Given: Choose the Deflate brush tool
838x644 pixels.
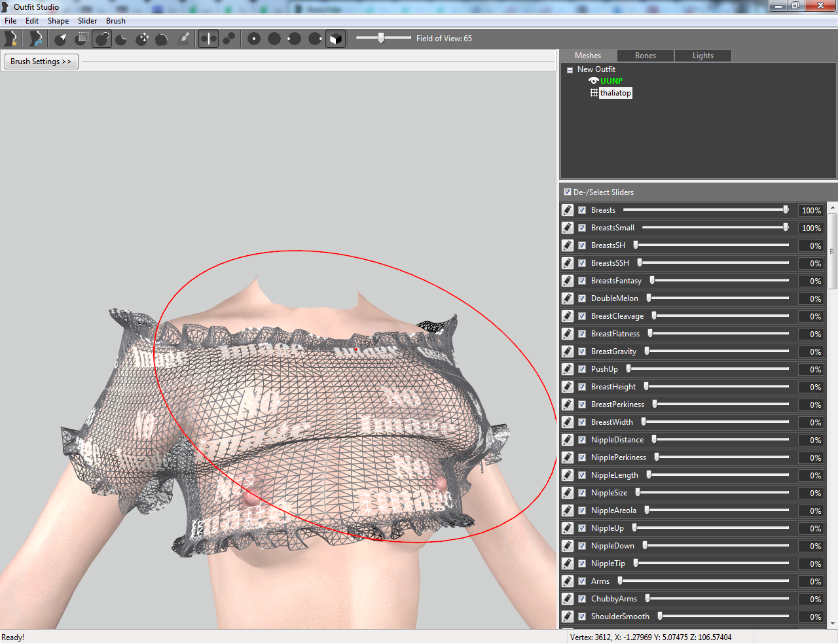Looking at the screenshot, I should tap(122, 39).
